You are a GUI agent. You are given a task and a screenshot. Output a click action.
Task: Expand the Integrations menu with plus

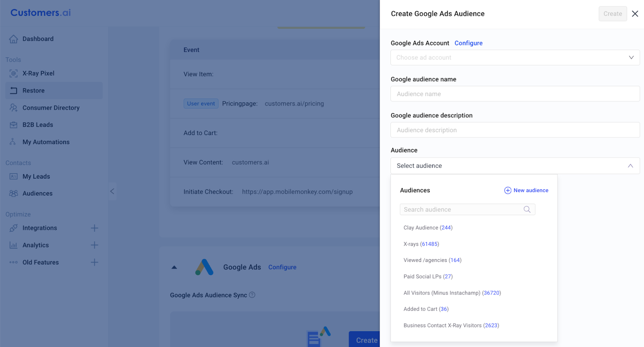[x=95, y=228]
